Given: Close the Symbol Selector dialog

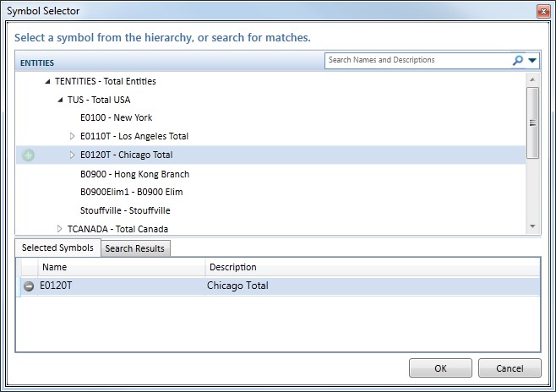Looking at the screenshot, I should (541, 11).
